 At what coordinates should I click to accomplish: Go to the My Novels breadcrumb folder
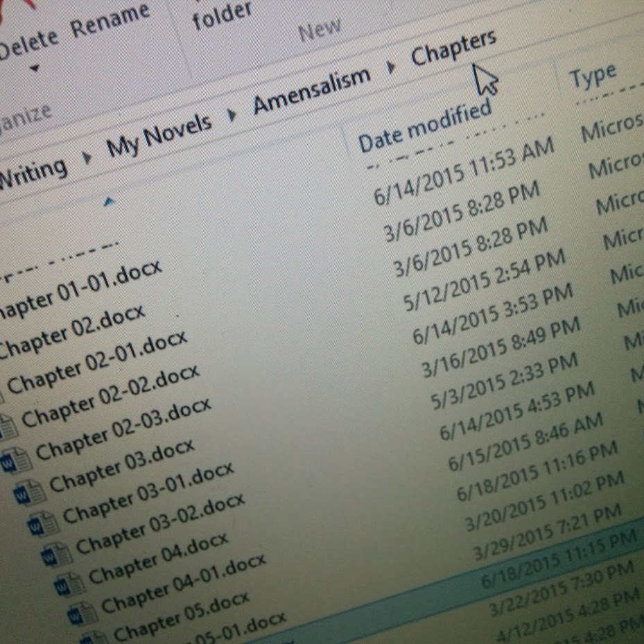coord(159,136)
